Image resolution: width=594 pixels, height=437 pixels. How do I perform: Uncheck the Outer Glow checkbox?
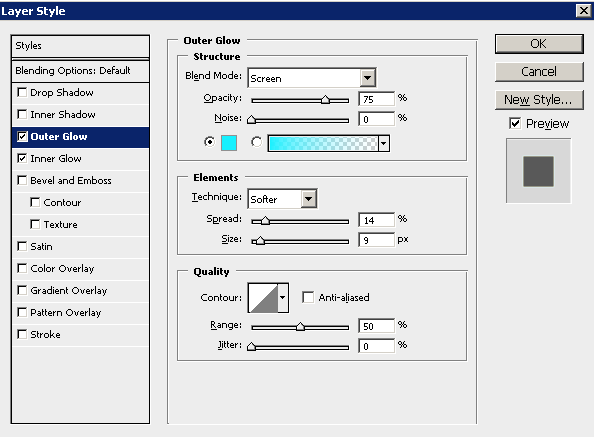[22, 136]
